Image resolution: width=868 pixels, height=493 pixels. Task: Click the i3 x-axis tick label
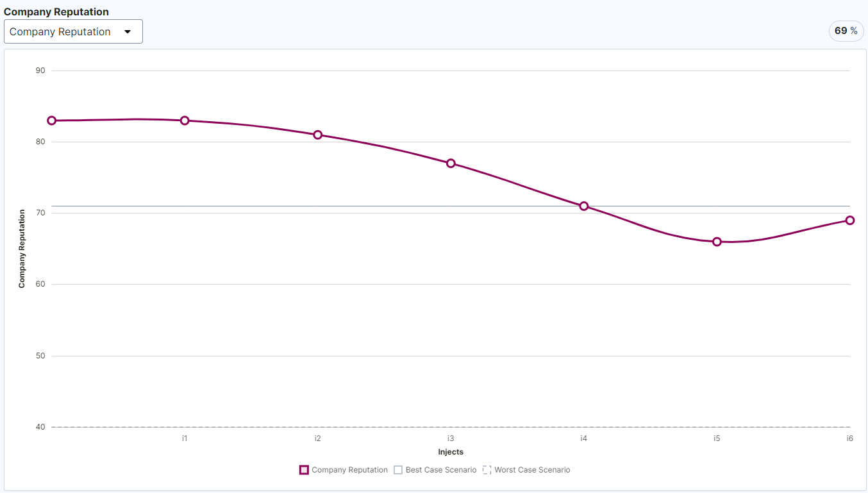click(x=451, y=439)
